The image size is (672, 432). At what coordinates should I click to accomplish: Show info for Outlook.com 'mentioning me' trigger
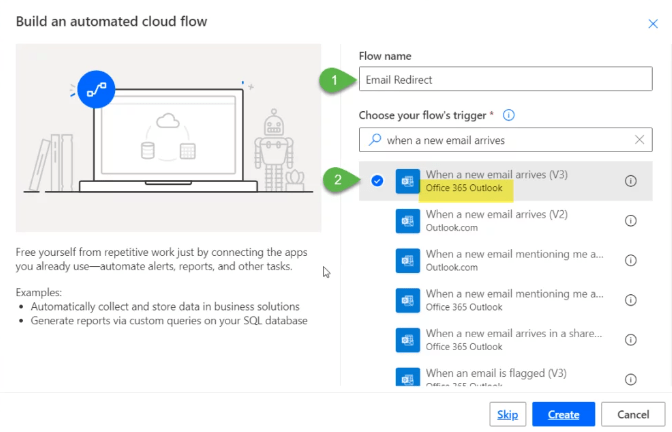[630, 260]
